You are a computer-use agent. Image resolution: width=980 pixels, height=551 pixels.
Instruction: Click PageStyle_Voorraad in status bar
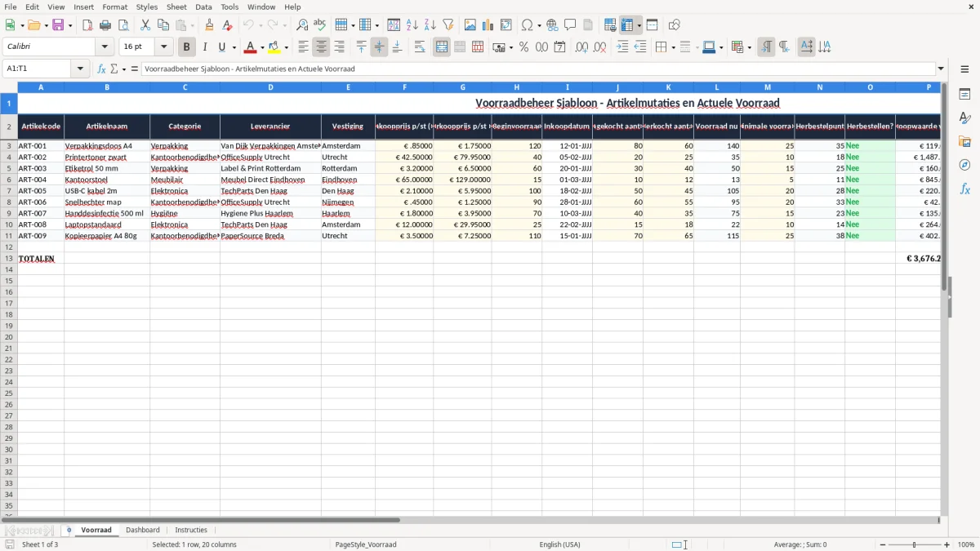click(366, 544)
